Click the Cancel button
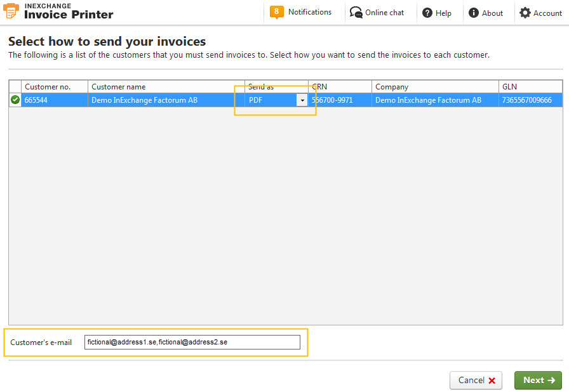Image resolution: width=569 pixels, height=392 pixels. tap(476, 380)
